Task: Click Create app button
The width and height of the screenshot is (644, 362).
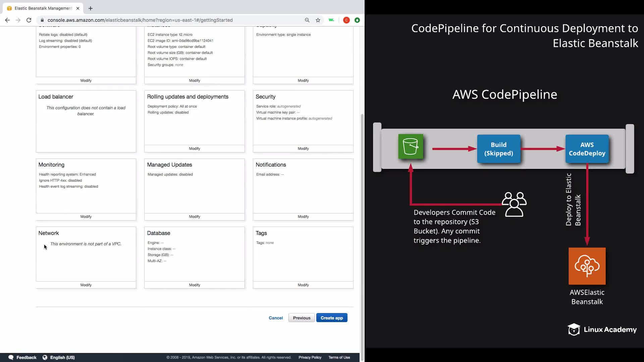Action: (x=331, y=318)
